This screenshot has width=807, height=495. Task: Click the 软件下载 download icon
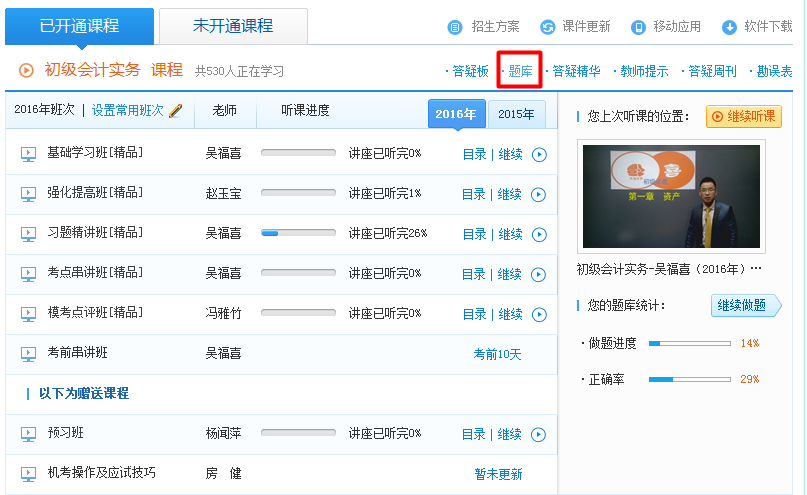tap(729, 27)
